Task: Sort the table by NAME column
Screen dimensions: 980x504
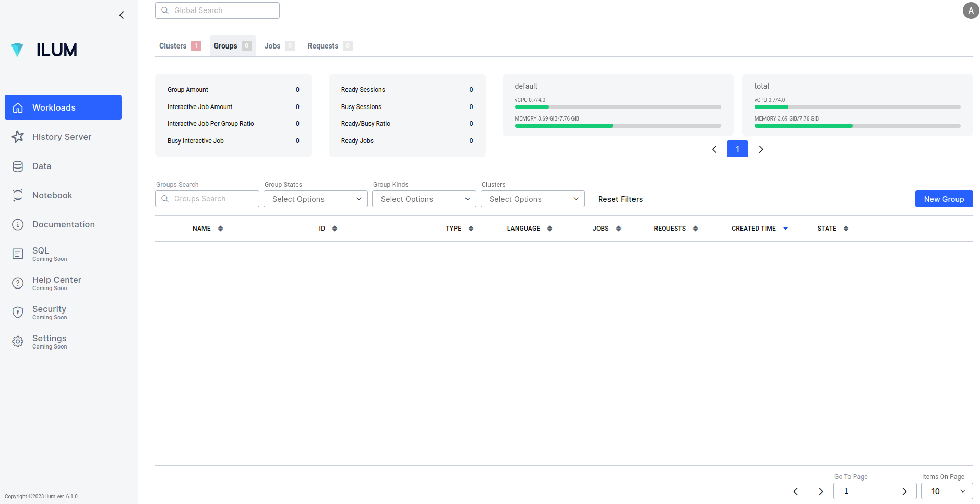Action: pyautogui.click(x=220, y=228)
